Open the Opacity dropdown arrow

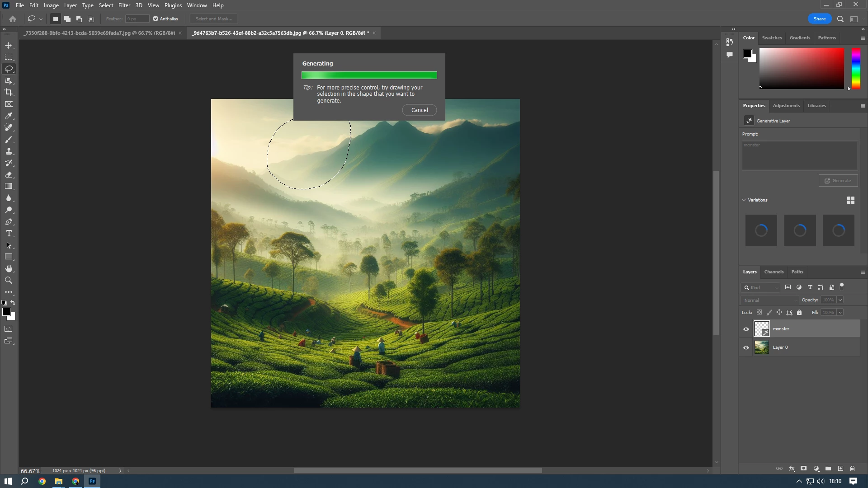coord(840,300)
